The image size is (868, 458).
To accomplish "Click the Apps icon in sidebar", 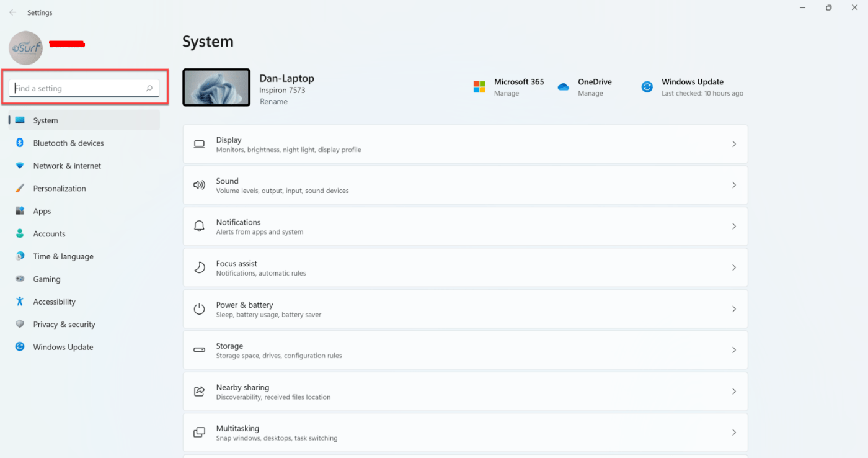I will click(20, 211).
